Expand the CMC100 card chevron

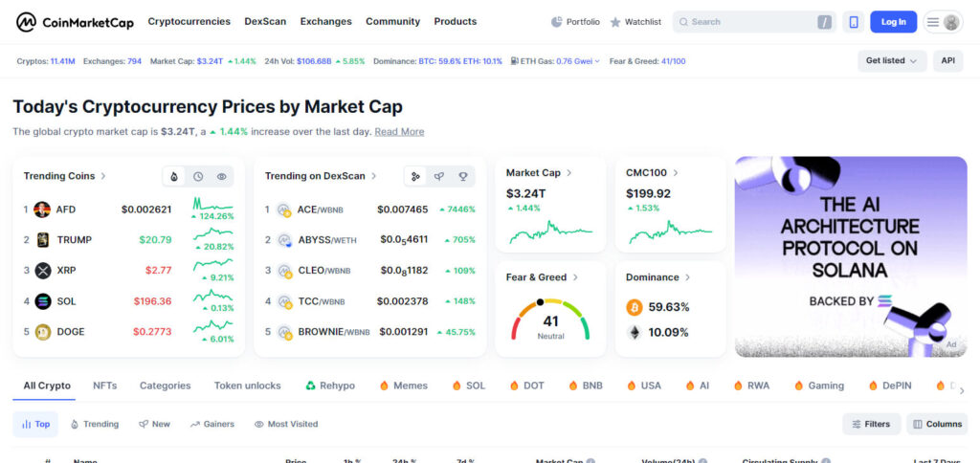(676, 173)
